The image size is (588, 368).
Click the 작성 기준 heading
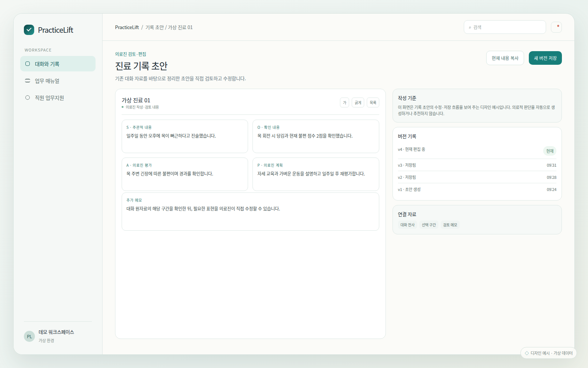(407, 98)
